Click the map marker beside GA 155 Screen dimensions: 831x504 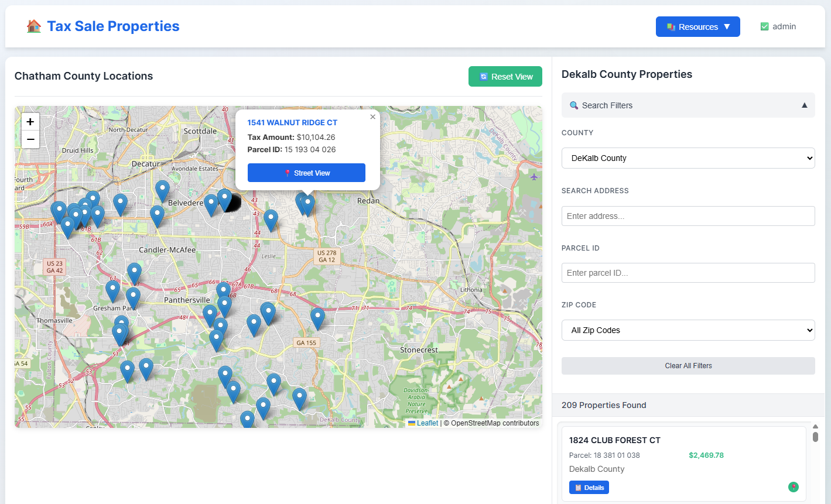(x=317, y=317)
